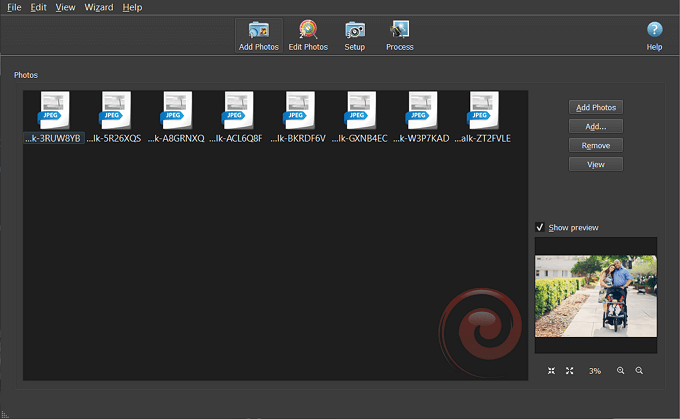
Task: Select the JPEG file ending in ZT2FVLE
Action: tap(483, 117)
